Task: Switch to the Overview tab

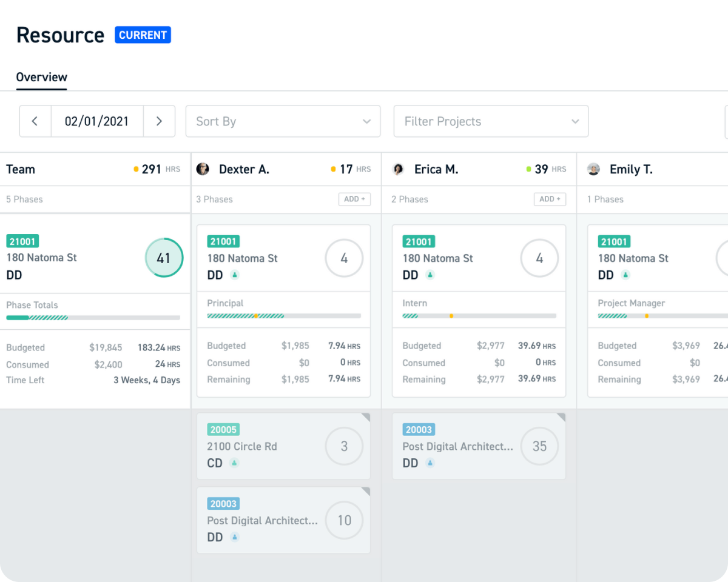Action: 42,77
